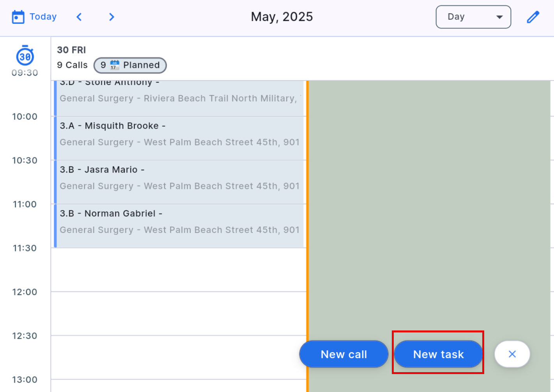The image size is (554, 392).
Task: Click the Today calendar icon
Action: coord(18,17)
